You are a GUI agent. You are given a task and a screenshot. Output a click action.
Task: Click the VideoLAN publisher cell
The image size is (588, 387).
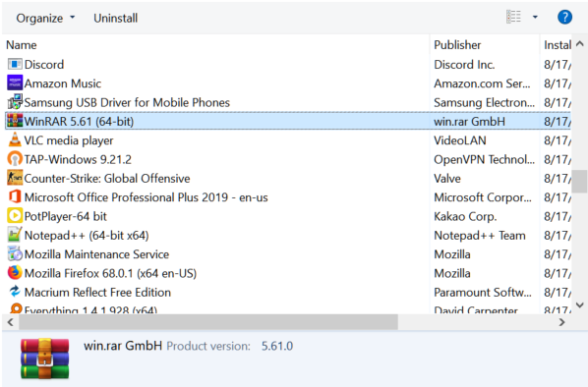(460, 140)
